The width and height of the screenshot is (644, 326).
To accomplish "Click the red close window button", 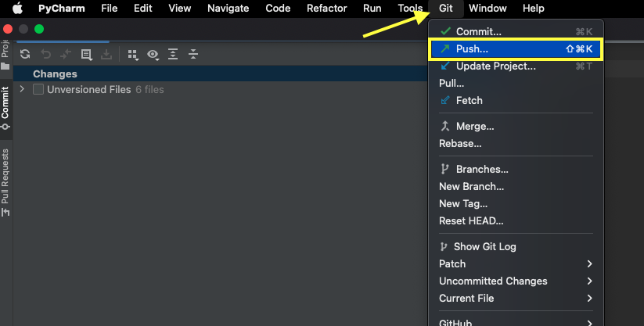I will point(8,29).
